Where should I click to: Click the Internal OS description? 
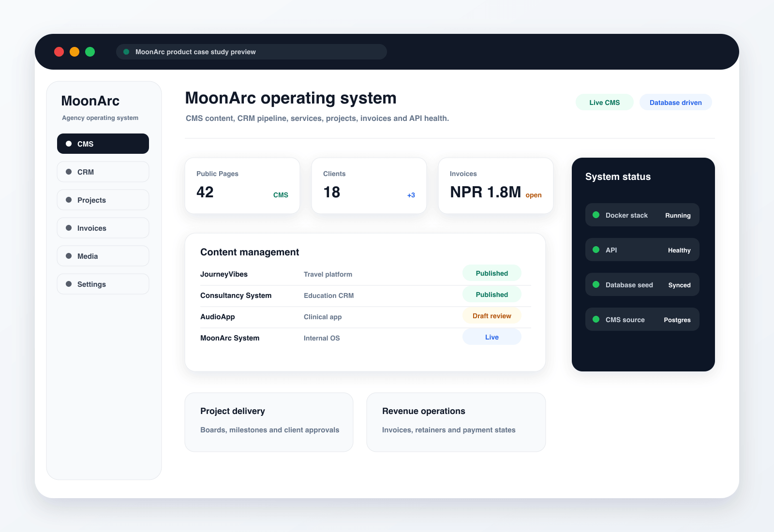(322, 338)
